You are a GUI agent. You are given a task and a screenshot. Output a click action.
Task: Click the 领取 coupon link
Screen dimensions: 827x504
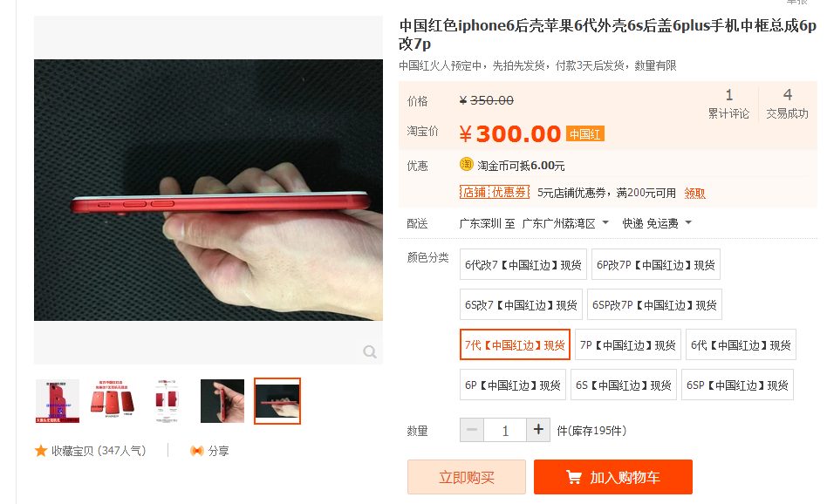pos(694,194)
